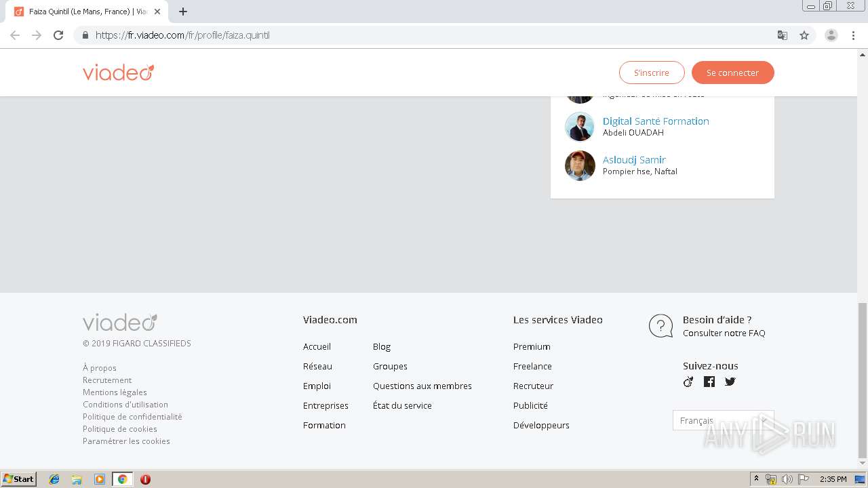Open the Entreprises footer link
The height and width of the screenshot is (488, 868).
click(325, 405)
